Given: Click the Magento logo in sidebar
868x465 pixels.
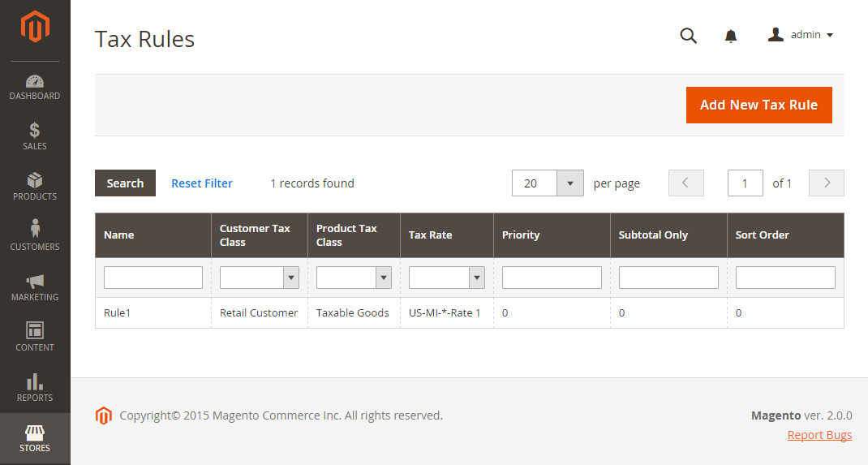Looking at the screenshot, I should point(35,26).
